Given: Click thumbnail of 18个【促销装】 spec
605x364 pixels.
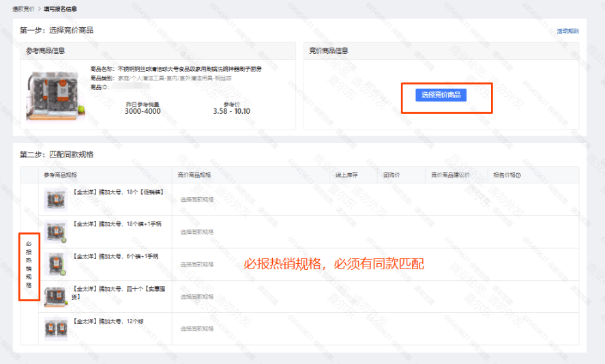Looking at the screenshot, I should pos(55,199).
